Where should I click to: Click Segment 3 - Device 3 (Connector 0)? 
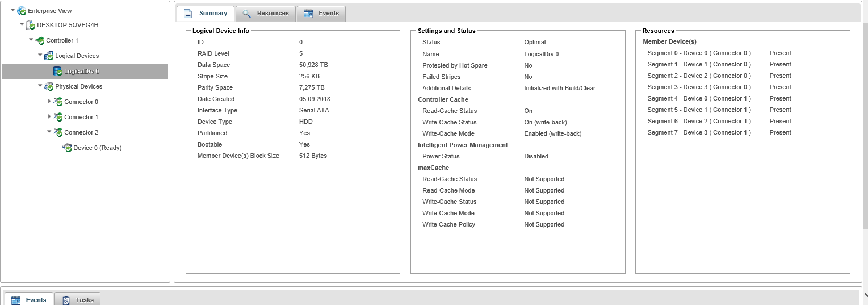pos(699,87)
